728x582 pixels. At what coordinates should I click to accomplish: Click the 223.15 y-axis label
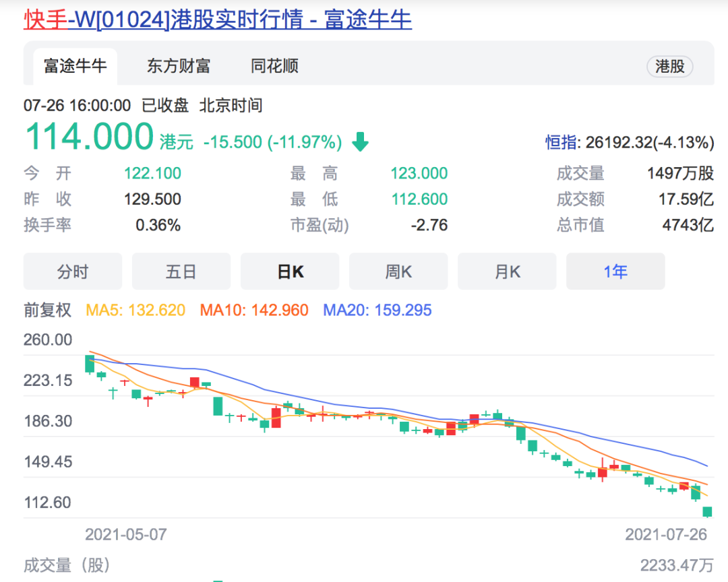pyautogui.click(x=48, y=381)
